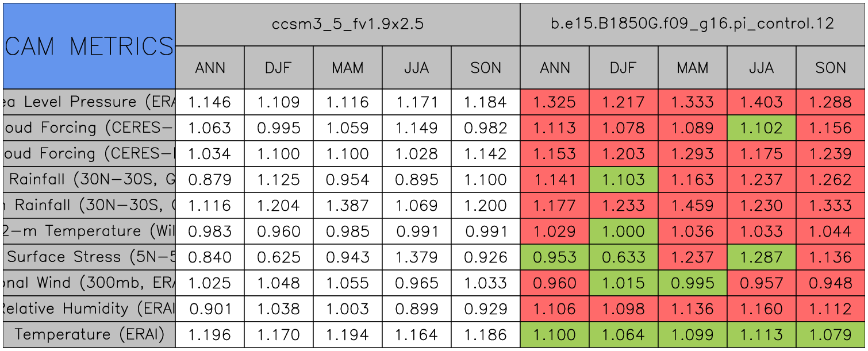The height and width of the screenshot is (351, 868).
Task: Select the cell with value 1.387
Action: (347, 205)
